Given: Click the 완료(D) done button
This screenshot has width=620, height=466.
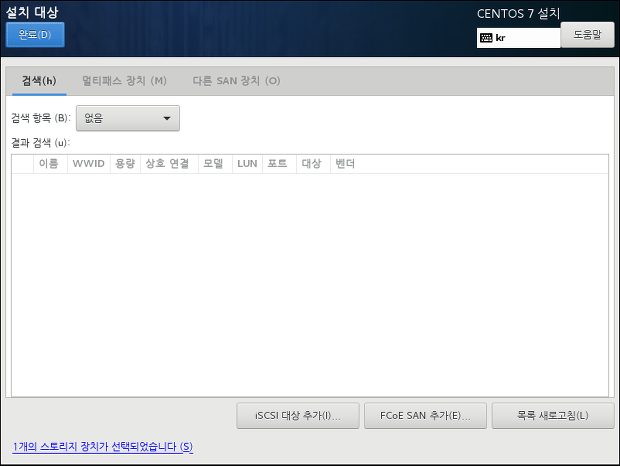Looking at the screenshot, I should pyautogui.click(x=35, y=35).
